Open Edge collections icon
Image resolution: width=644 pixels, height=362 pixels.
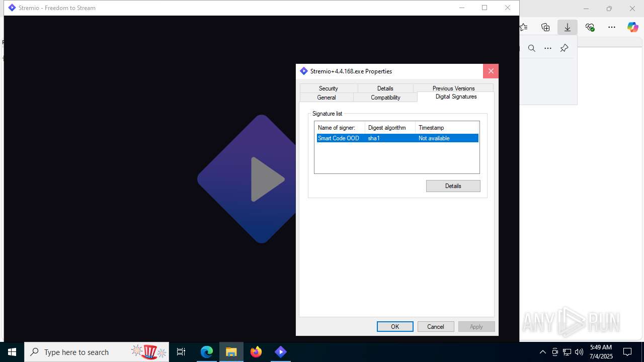[545, 27]
